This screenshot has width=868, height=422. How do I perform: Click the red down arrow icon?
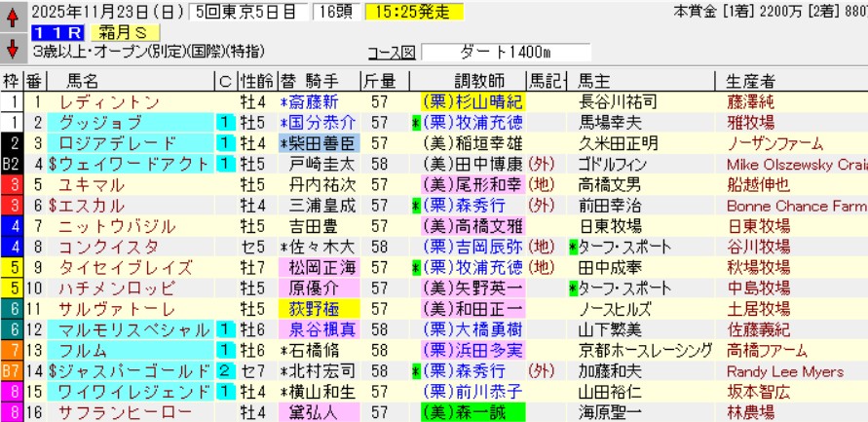click(13, 48)
